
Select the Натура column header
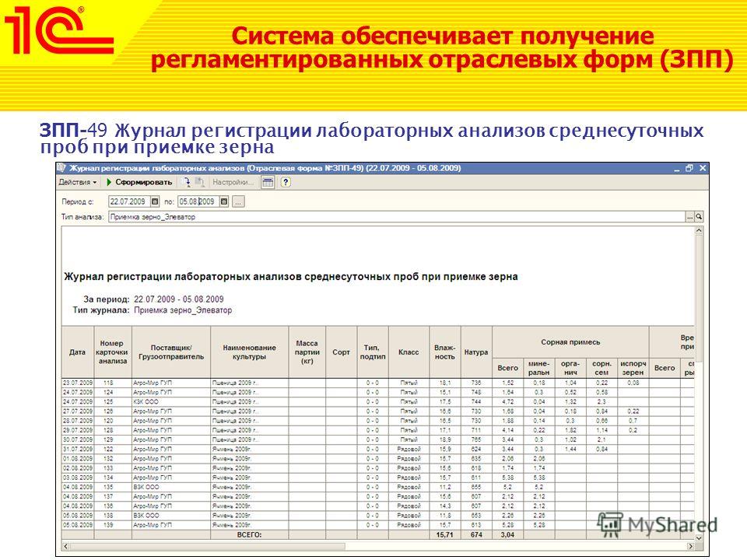pos(476,352)
